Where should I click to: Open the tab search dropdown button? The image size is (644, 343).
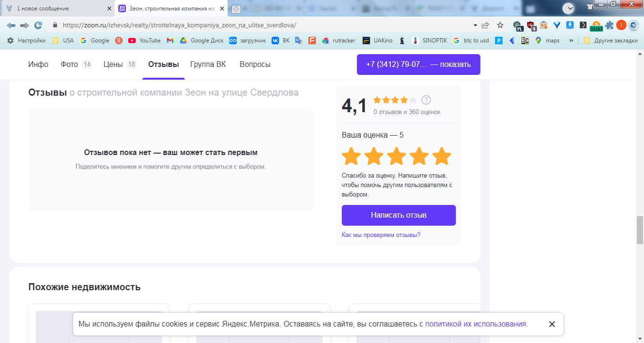click(x=569, y=8)
